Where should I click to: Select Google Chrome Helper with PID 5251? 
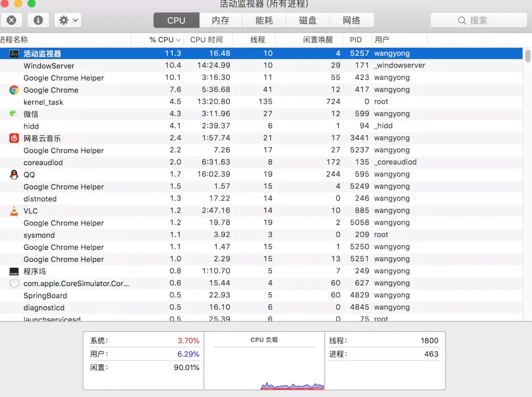coord(262,259)
